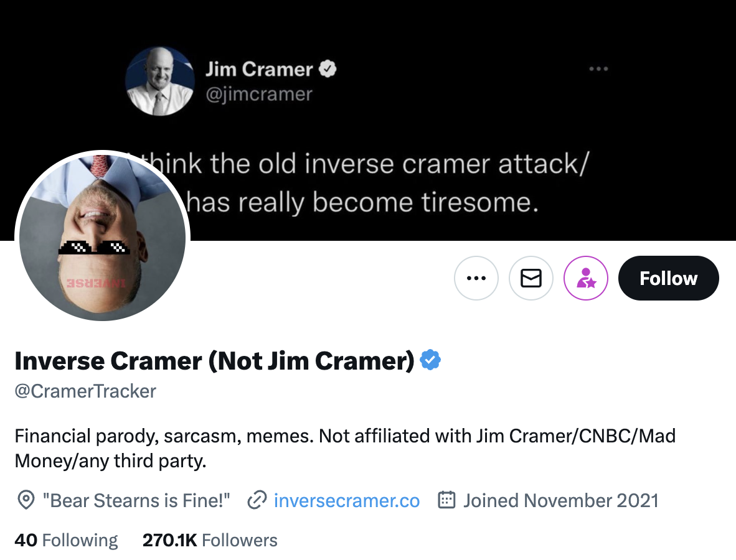Viewport: 736px width, 560px height.
Task: Click the @jimcramer handle in the banner
Action: pyautogui.click(x=258, y=94)
